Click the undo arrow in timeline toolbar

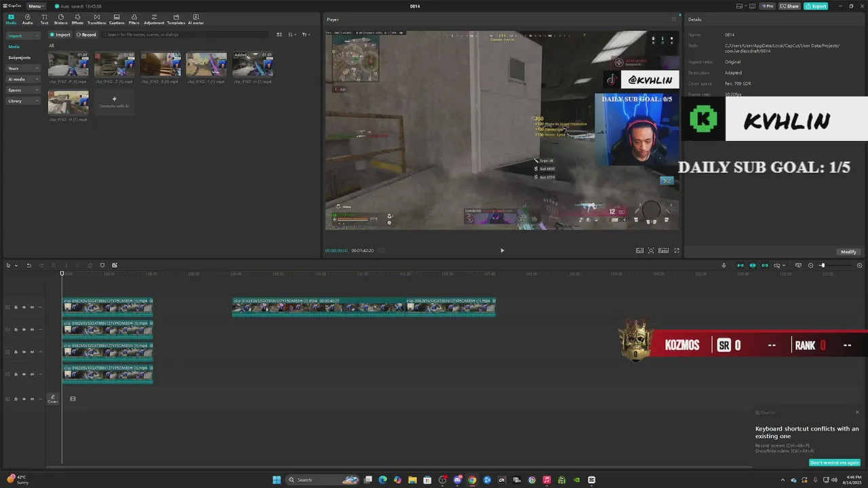point(28,265)
